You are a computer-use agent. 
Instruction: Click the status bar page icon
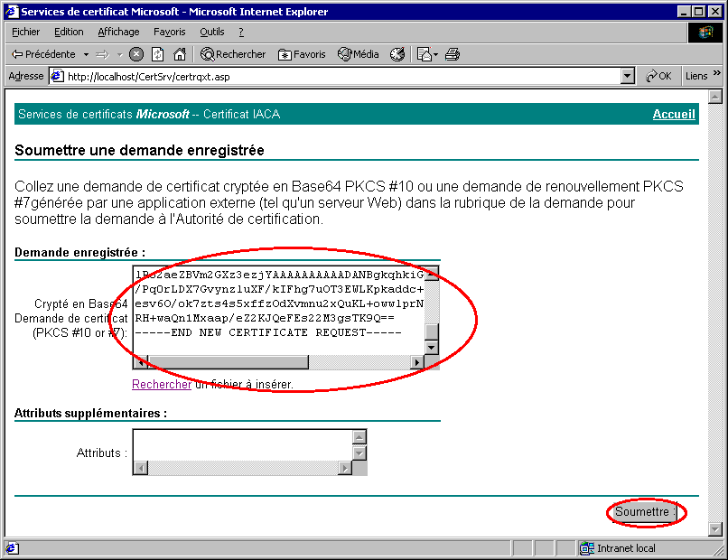point(12,548)
